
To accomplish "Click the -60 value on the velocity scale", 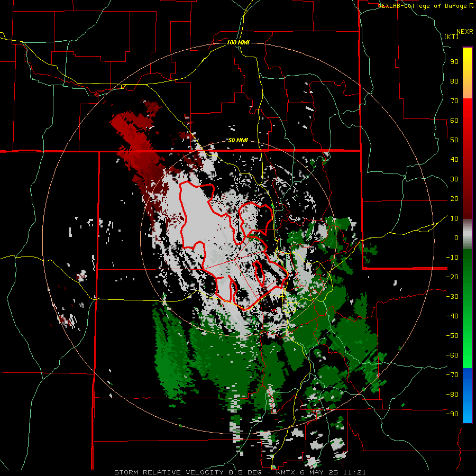I will (x=452, y=355).
